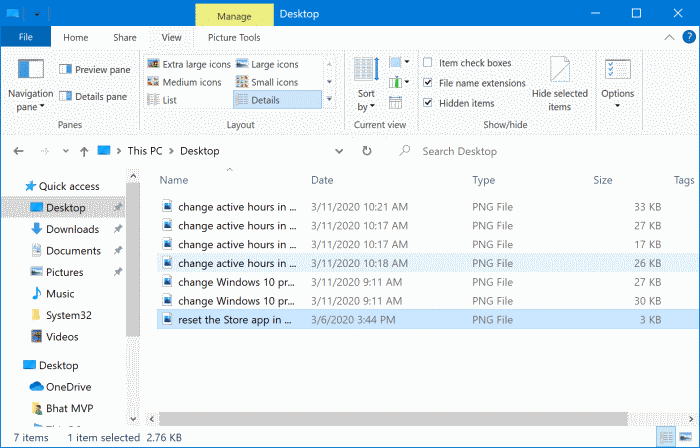Screen dimensions: 700x448
Task: Enable Item check boxes
Action: pos(428,62)
